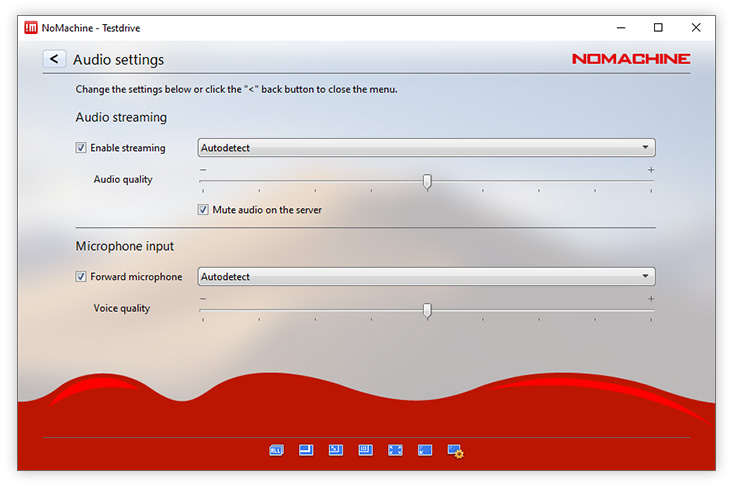Image resolution: width=730 pixels, height=486 pixels.
Task: Click the viewport mode icon beside ALL
Action: 306,451
